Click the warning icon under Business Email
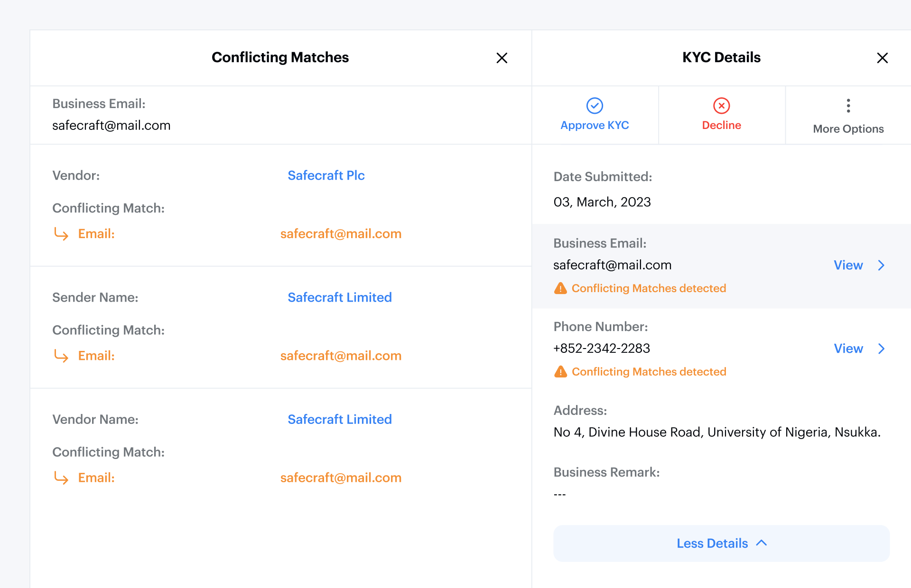911x588 pixels. pos(560,288)
